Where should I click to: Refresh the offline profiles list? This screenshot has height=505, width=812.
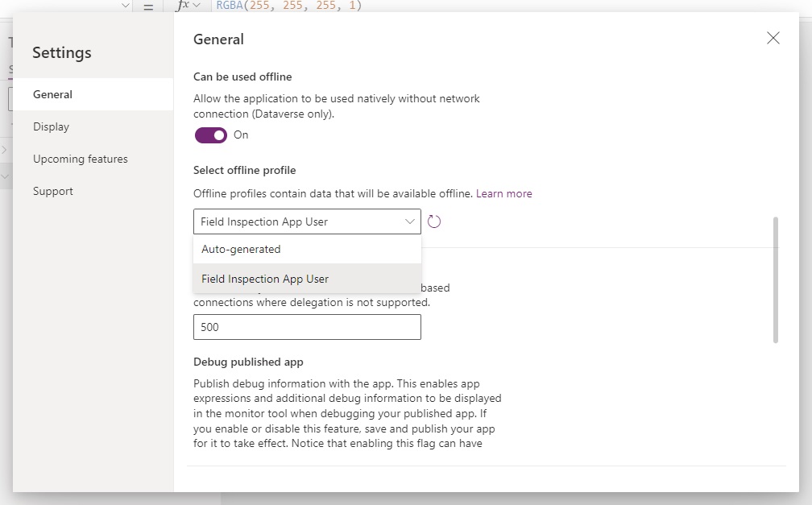[434, 221]
